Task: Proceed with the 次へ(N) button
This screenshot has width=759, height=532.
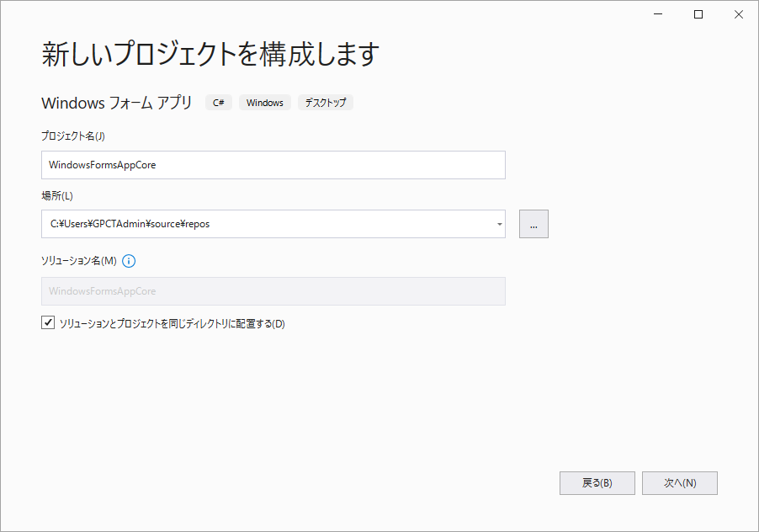Action: click(x=679, y=483)
